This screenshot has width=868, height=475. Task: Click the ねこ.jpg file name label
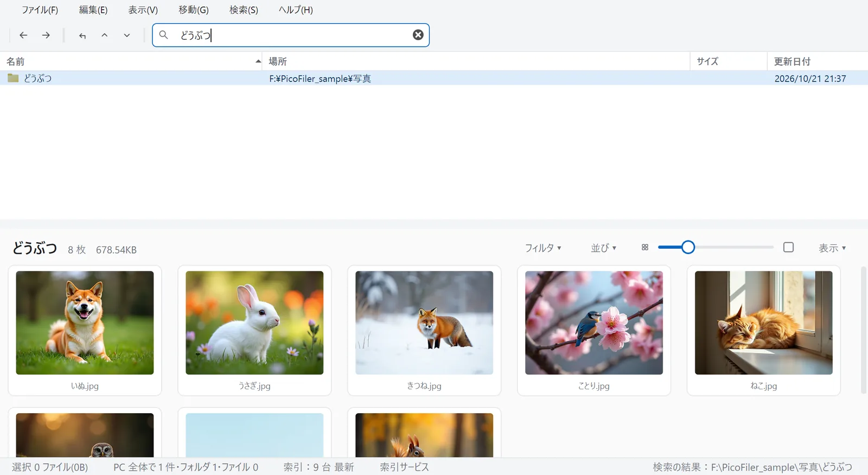tap(764, 386)
